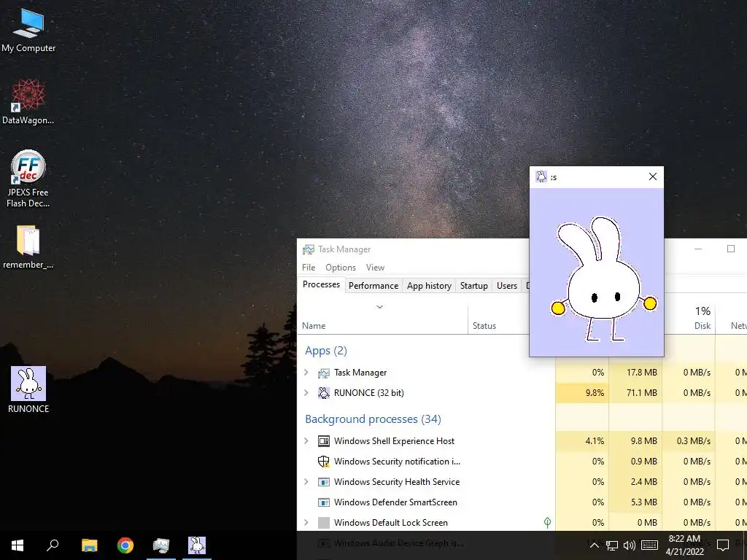Sort processes by the Name column

pyautogui.click(x=314, y=326)
